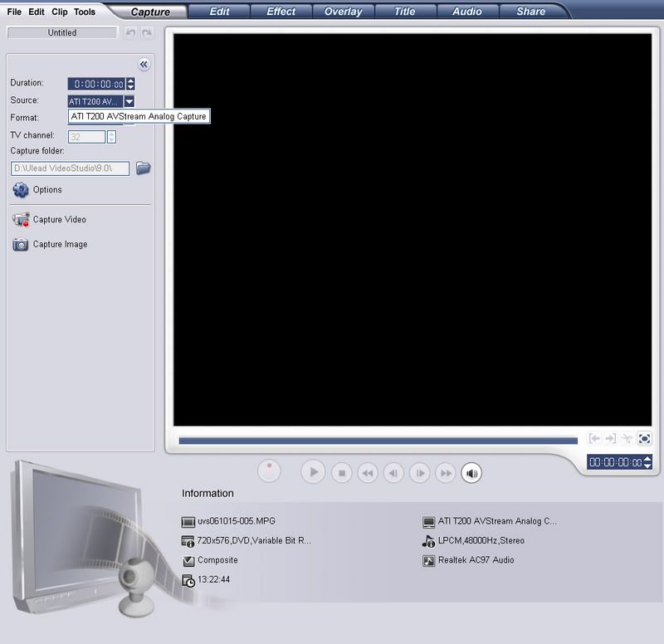This screenshot has width=664, height=644.
Task: Click the black preview window
Action: 413,230
